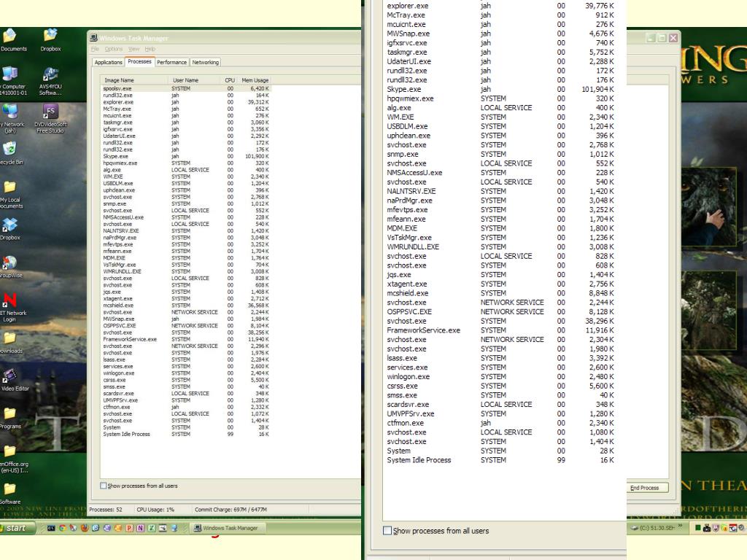Launch Command Prompt from the Quick Launch bar

pyautogui.click(x=51, y=528)
